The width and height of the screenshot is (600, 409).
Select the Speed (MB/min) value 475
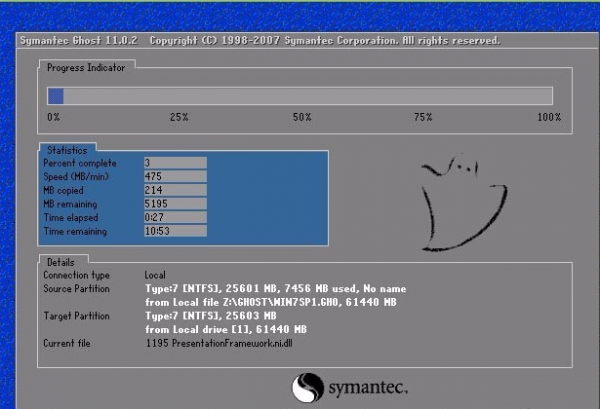[175, 176]
